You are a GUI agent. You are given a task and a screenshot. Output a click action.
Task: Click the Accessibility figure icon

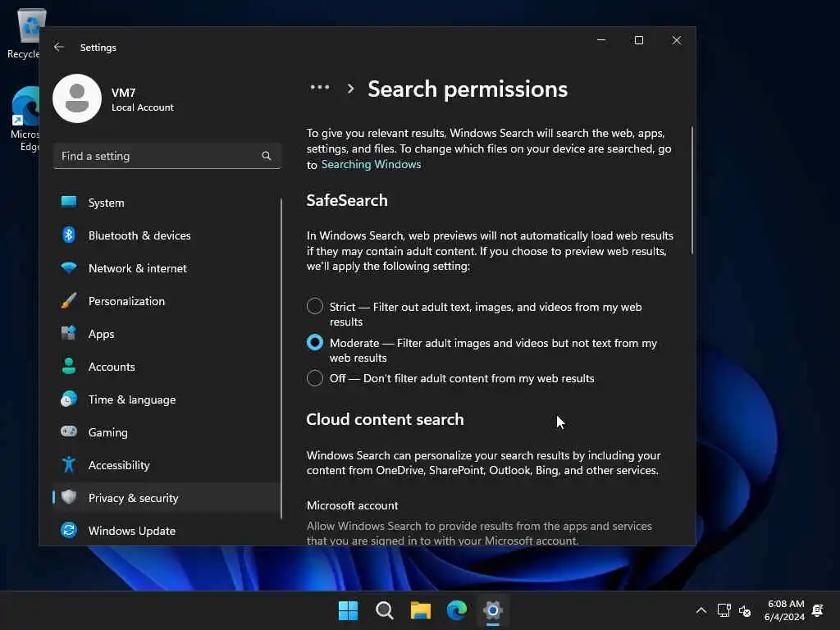pos(69,464)
